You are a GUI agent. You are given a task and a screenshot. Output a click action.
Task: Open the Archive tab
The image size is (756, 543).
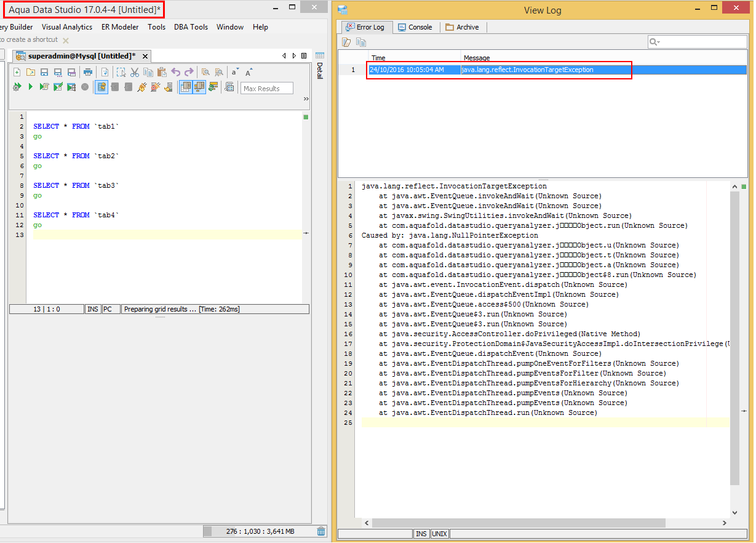pos(462,27)
